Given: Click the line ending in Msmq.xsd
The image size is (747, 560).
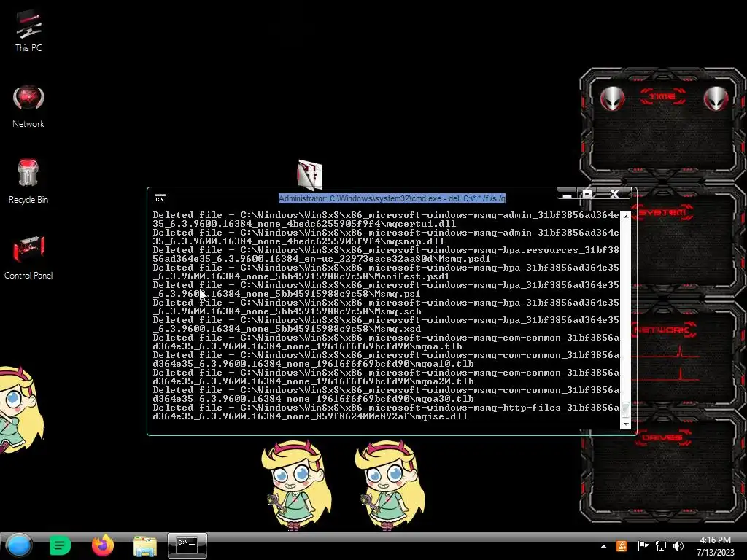Looking at the screenshot, I should [386, 324].
